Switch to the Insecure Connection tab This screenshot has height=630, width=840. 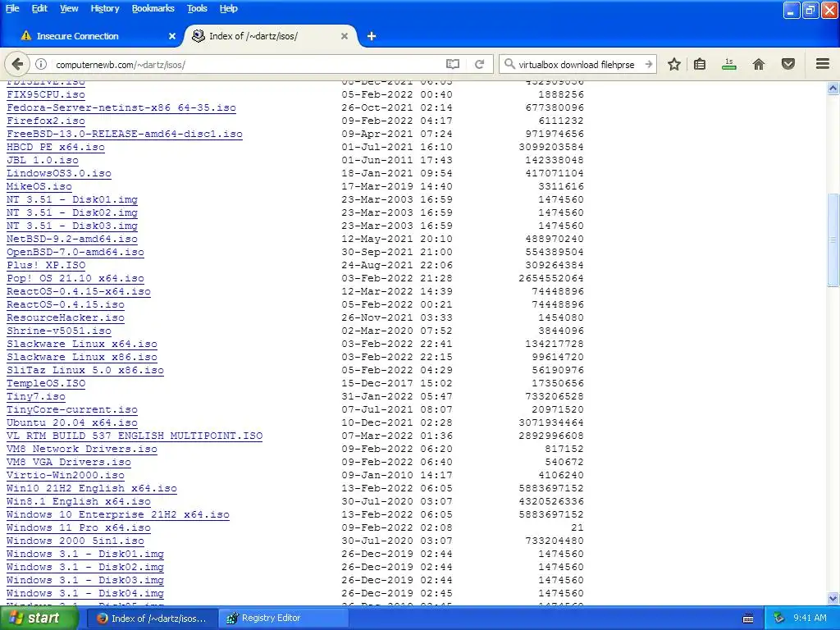coord(95,36)
